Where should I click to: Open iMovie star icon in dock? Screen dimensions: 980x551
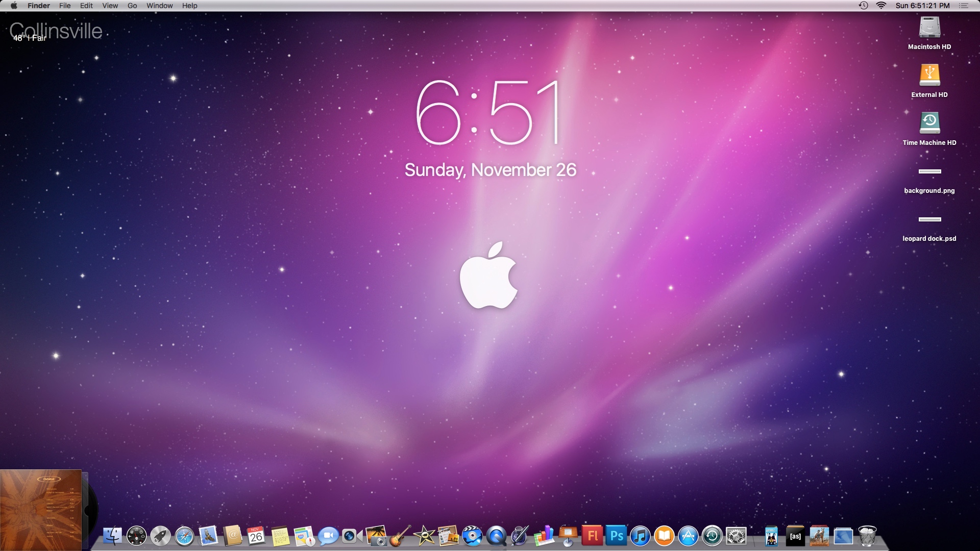(424, 536)
